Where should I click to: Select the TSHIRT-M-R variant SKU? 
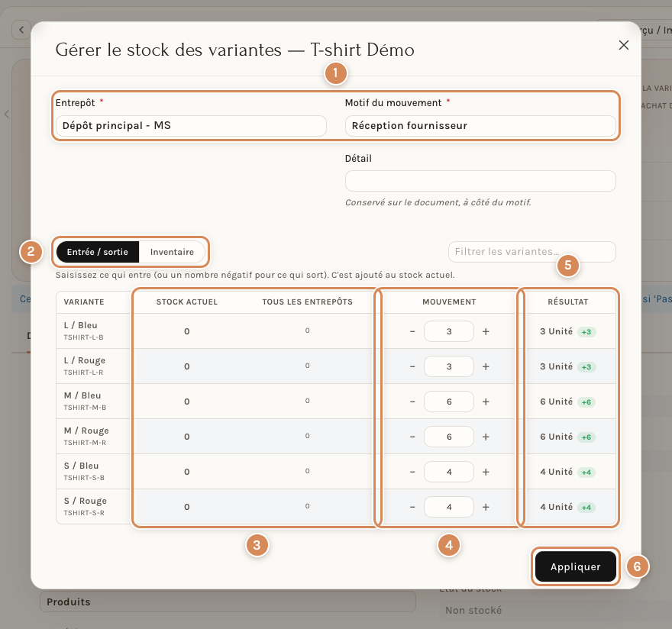[x=85, y=443]
